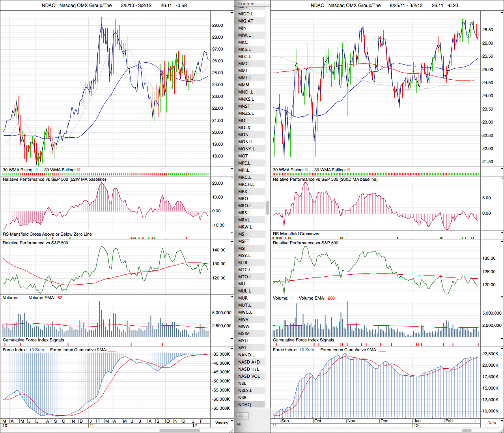Select MON in the symbol list
504x433 pixels.
tap(243, 135)
